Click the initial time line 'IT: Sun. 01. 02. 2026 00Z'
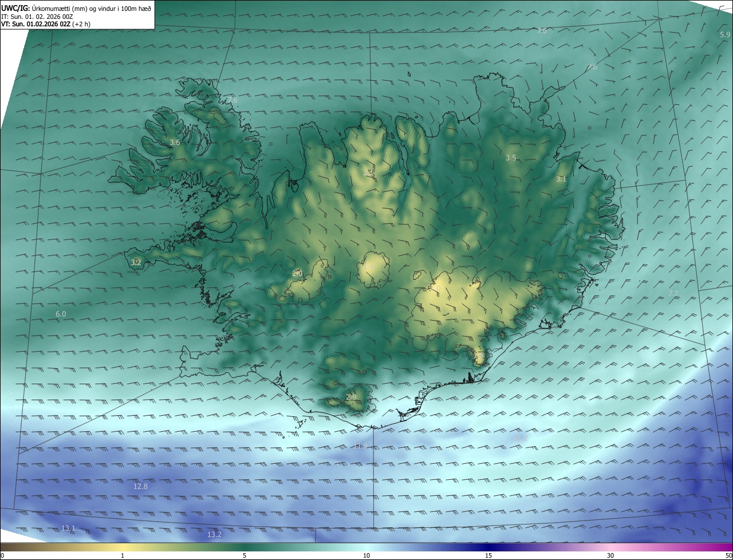The image size is (733, 560). [37, 17]
